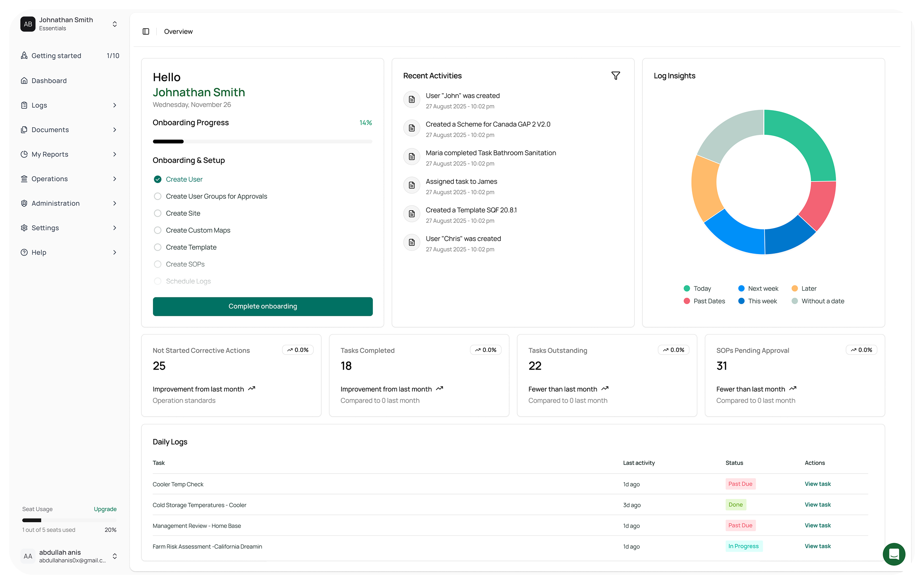Image resolution: width=924 pixels, height=584 pixels.
Task: Select Create User Groups for Approvals step
Action: pyautogui.click(x=157, y=196)
